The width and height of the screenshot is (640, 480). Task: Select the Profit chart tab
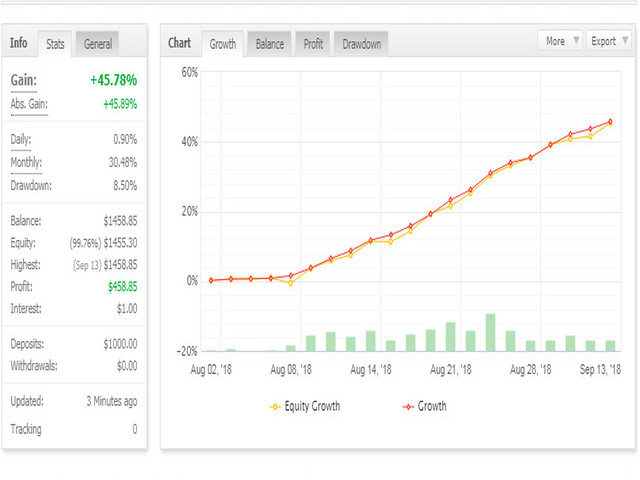click(313, 44)
